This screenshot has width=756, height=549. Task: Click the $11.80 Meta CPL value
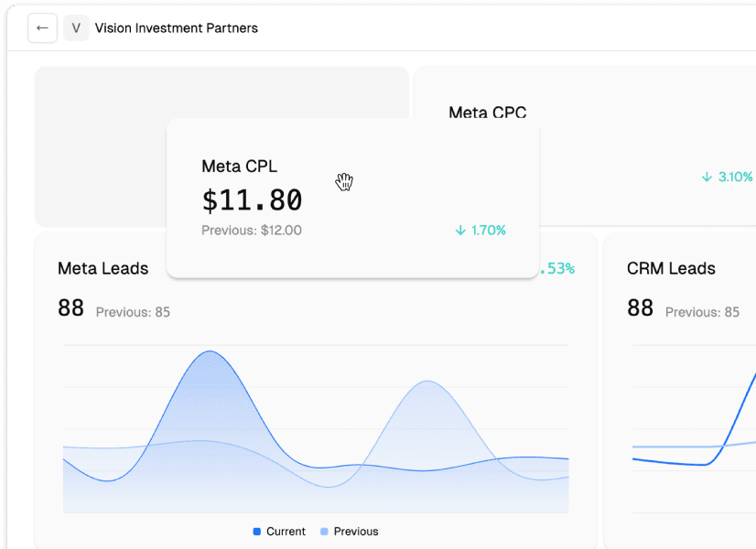pyautogui.click(x=252, y=199)
